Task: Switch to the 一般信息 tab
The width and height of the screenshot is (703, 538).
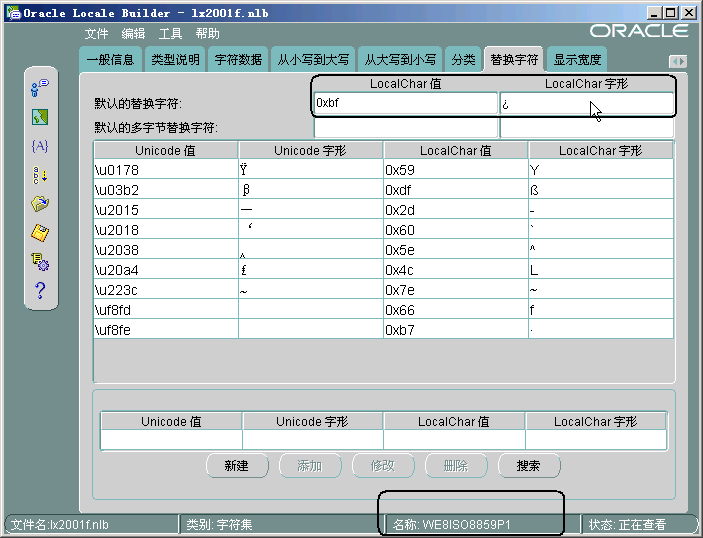Action: (x=109, y=60)
